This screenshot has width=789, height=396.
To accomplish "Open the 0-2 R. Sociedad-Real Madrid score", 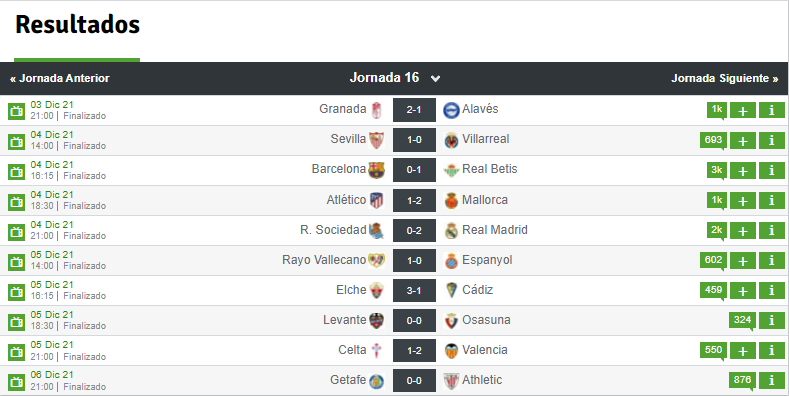I will 414,230.
